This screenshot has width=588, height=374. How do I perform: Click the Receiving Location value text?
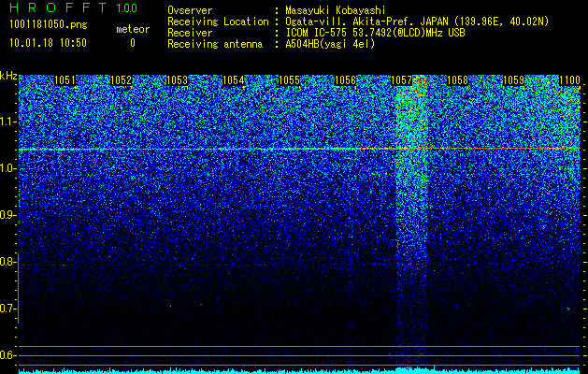[x=417, y=22]
